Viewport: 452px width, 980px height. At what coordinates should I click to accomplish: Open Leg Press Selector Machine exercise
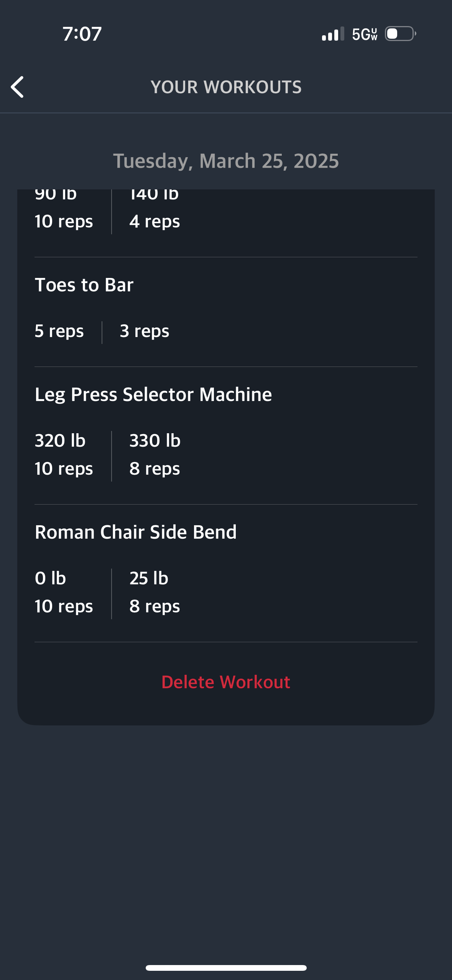[153, 395]
